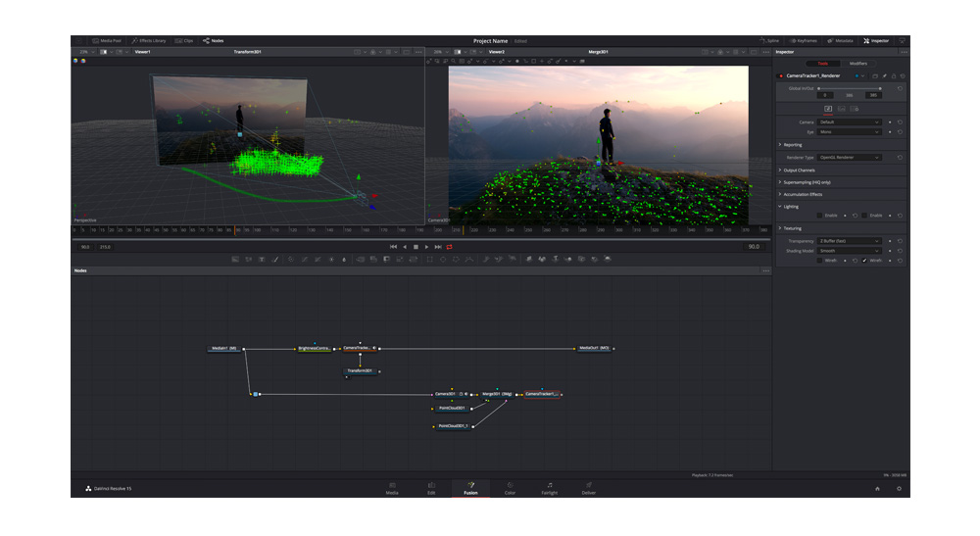Select the PointCloud3D1 node
Viewport: 980px width, 536px height.
[451, 408]
